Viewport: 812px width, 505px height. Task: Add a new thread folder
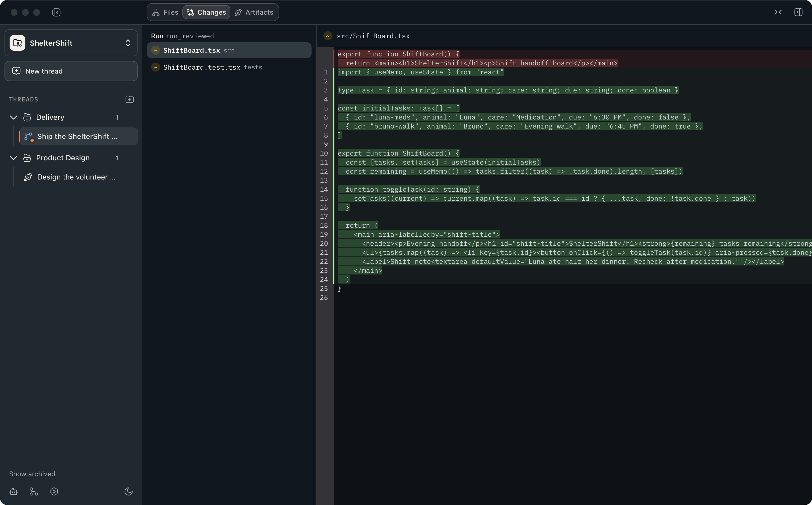tap(130, 99)
